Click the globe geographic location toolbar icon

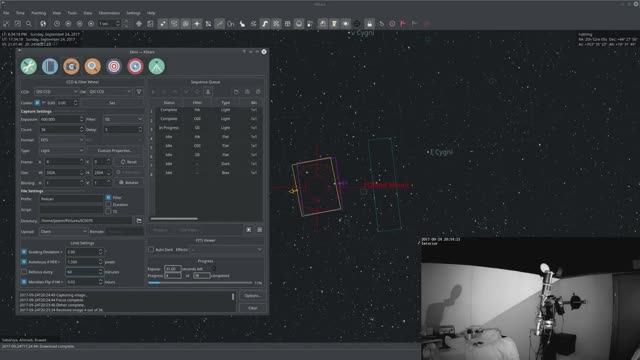coord(43,24)
